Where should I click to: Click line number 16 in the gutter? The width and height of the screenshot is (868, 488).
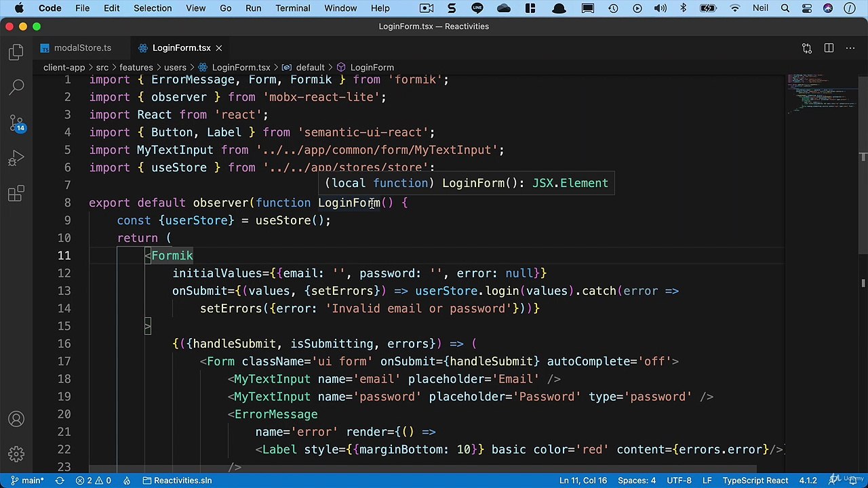coord(64,344)
